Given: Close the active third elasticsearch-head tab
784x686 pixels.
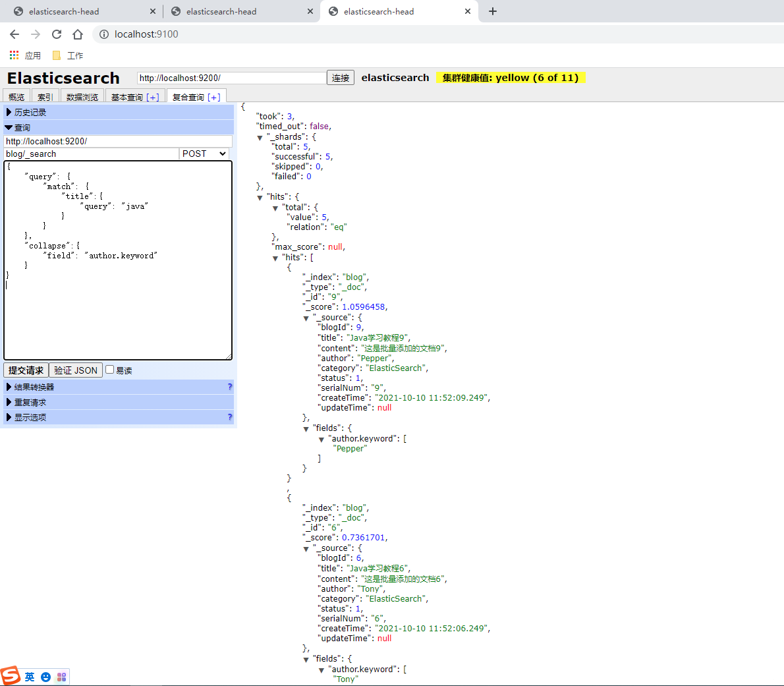Looking at the screenshot, I should click(468, 11).
